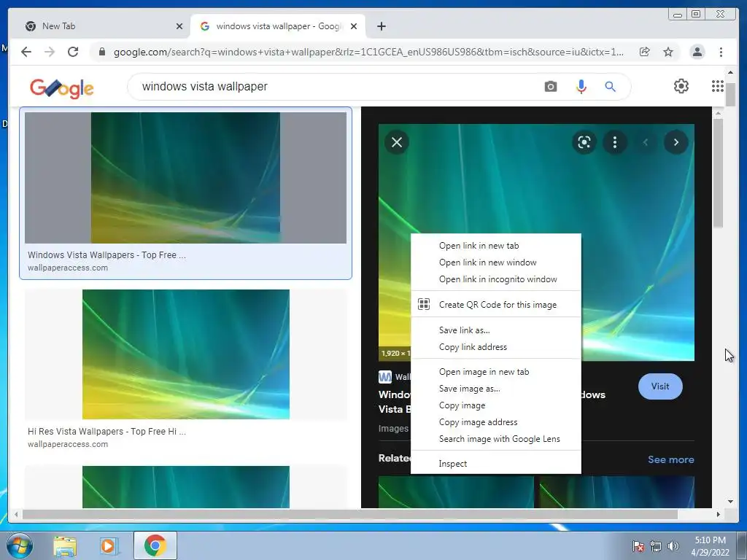Screen dimensions: 747x560
Task: Click the network tray icon
Action: tap(656, 546)
